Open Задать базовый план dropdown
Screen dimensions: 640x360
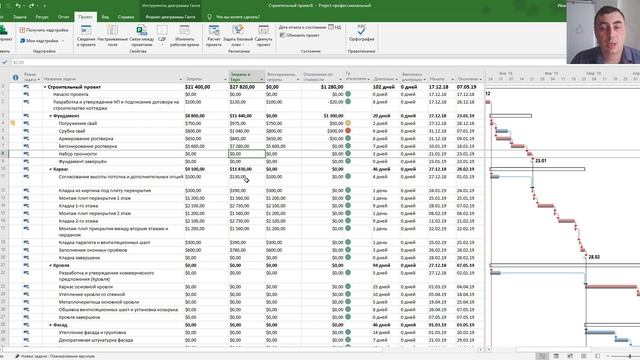[238, 36]
